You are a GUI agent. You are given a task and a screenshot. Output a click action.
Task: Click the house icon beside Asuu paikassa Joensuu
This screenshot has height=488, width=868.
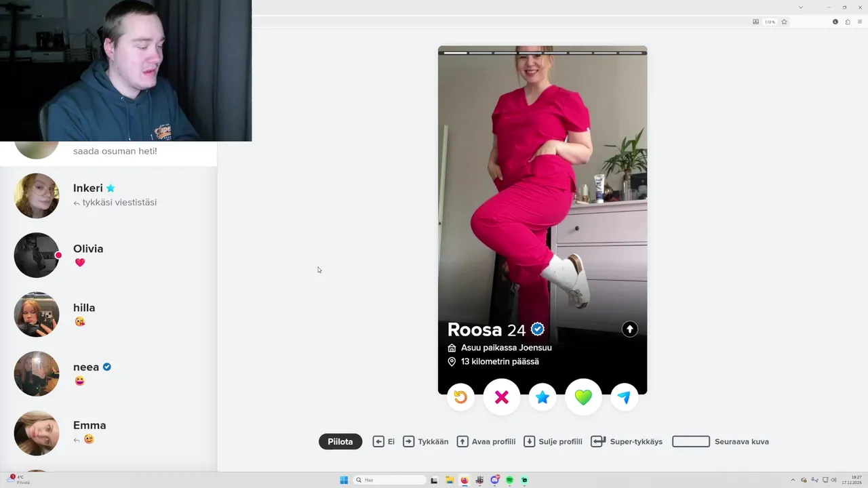click(452, 348)
